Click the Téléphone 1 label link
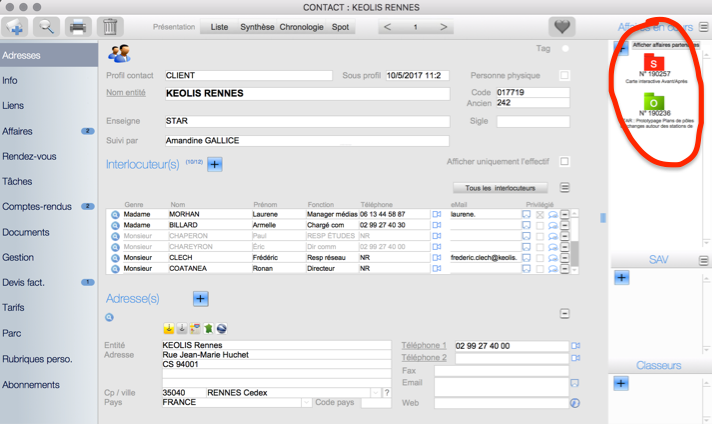This screenshot has height=424, width=712. click(x=423, y=344)
